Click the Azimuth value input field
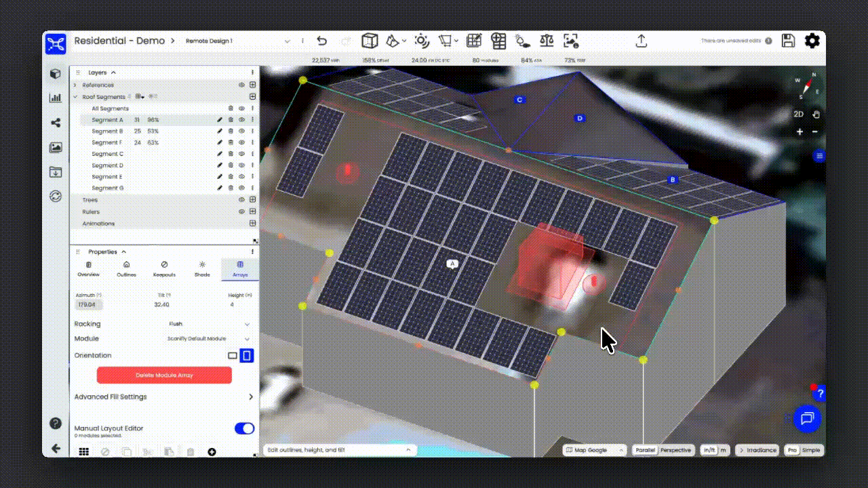Screen dimensions: 868x488 pos(88,305)
